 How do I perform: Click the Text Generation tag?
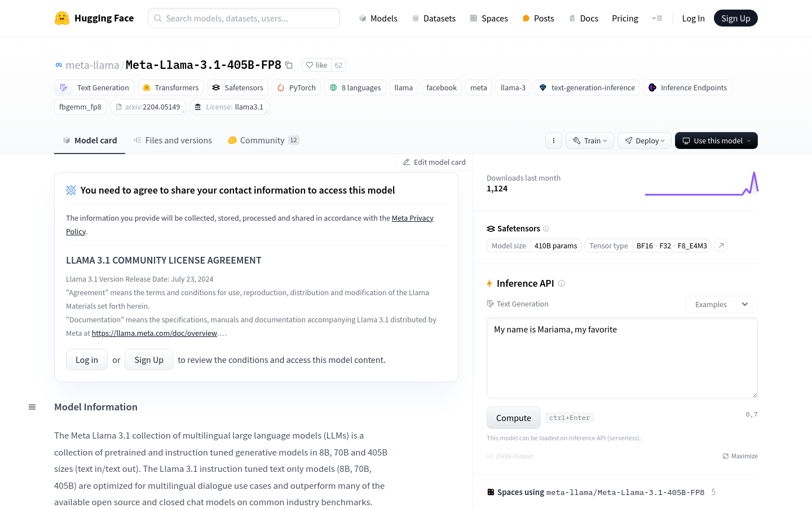point(95,87)
